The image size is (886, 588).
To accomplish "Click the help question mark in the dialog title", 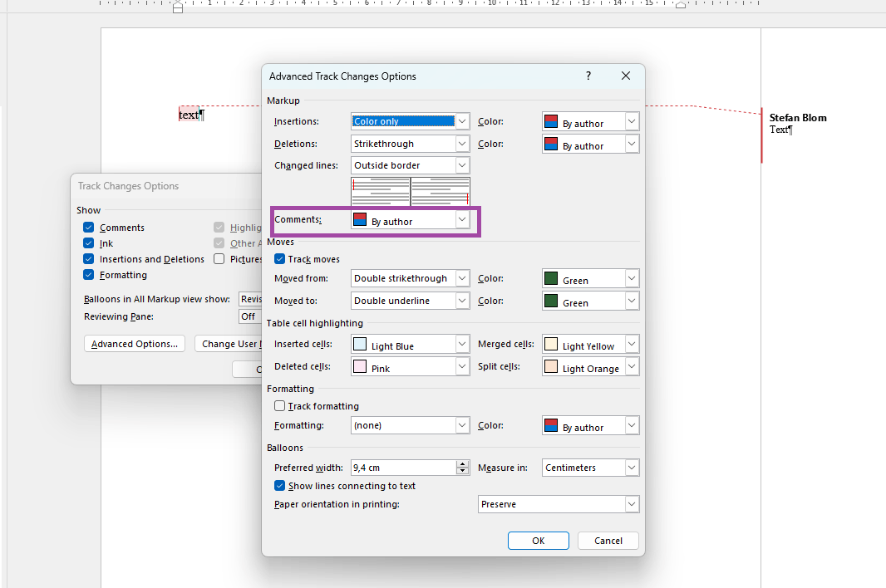I will point(588,76).
